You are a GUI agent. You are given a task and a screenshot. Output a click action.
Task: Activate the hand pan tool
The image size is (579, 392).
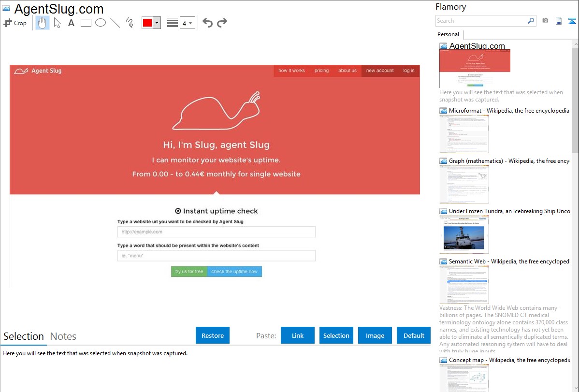[43, 23]
